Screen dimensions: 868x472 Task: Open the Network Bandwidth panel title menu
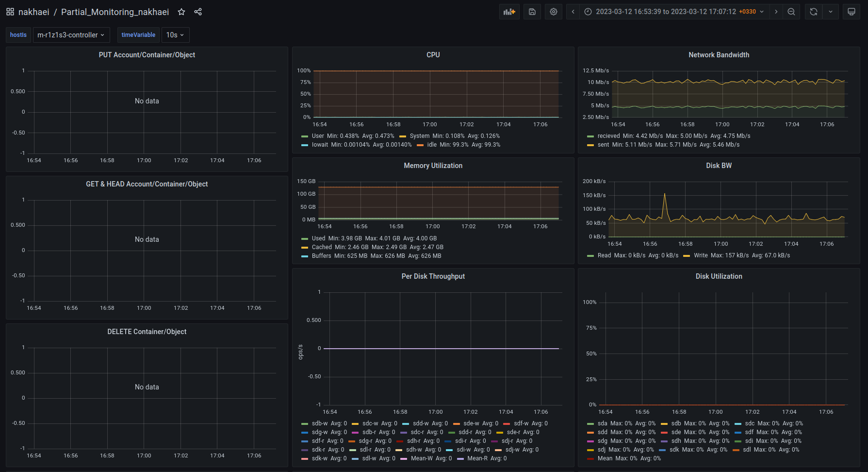[719, 55]
